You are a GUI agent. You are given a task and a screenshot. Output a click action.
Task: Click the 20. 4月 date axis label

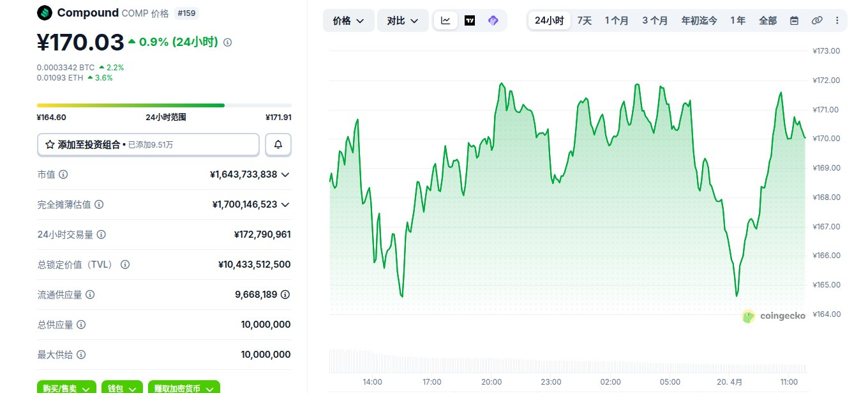pos(729,382)
